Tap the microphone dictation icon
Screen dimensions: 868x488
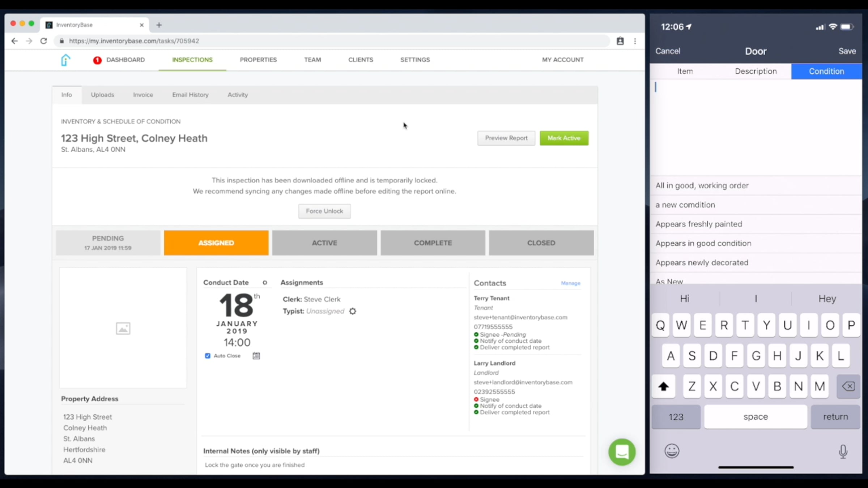[843, 451]
